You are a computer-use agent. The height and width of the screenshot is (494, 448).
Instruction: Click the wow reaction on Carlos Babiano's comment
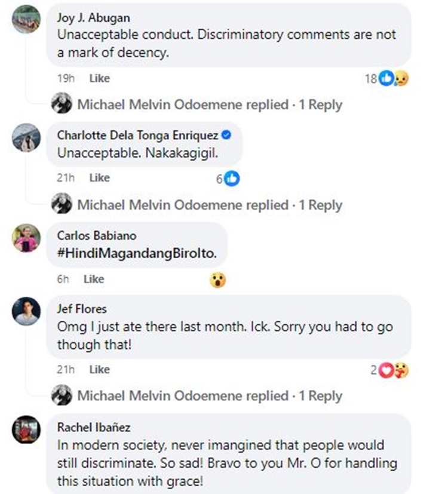pos(218,280)
